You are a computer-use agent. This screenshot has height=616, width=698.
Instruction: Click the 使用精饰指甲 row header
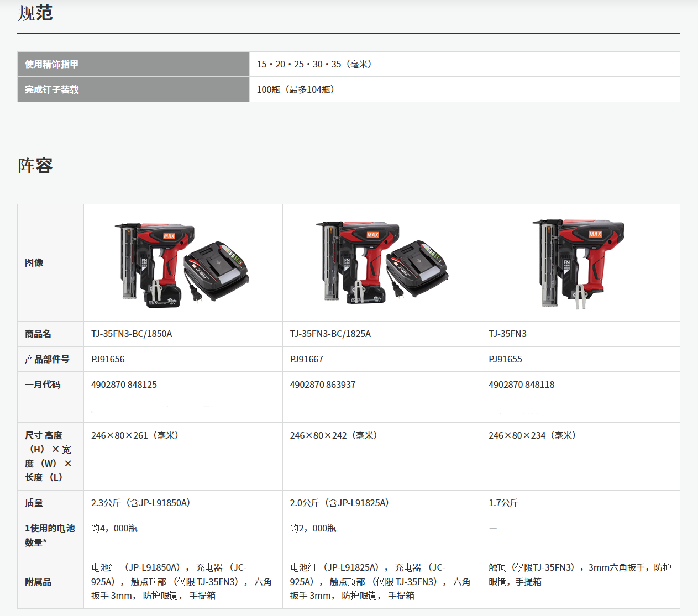click(133, 64)
